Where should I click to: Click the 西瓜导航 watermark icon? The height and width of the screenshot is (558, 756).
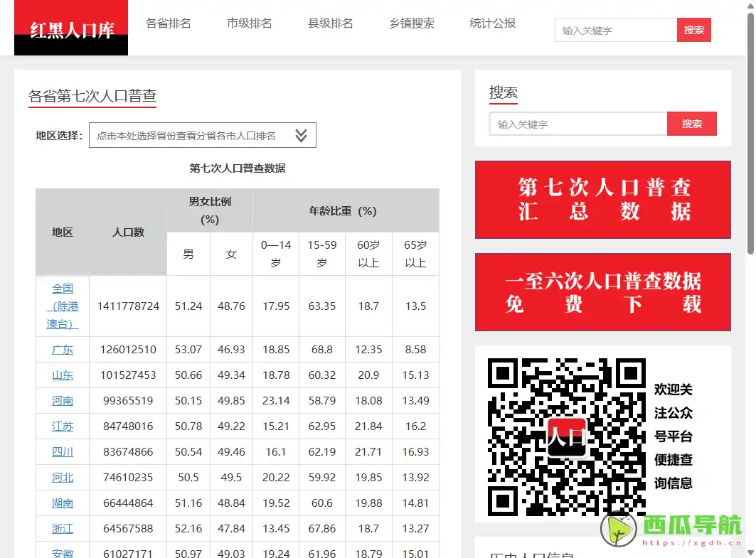(618, 529)
